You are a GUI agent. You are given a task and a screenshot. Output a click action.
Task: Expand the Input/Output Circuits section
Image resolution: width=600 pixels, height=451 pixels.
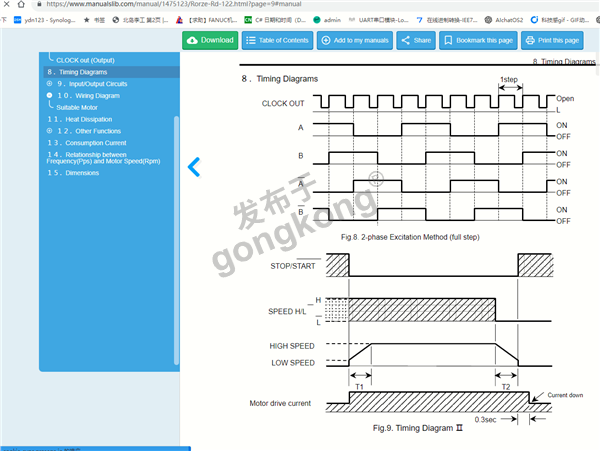tap(49, 84)
